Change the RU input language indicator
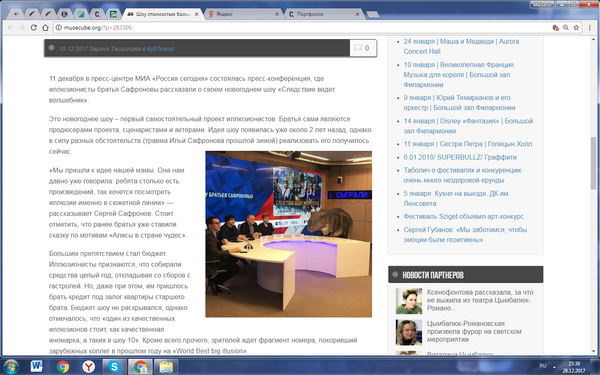 (x=543, y=366)
